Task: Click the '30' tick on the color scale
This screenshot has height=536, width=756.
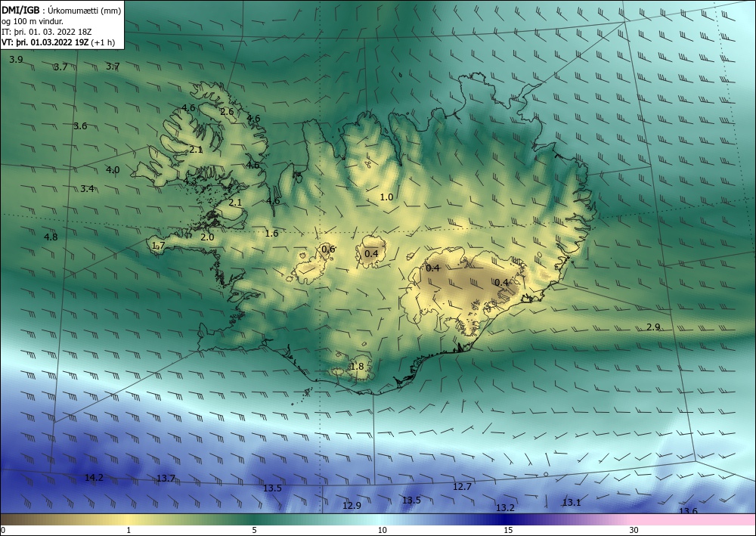Action: 634,531
